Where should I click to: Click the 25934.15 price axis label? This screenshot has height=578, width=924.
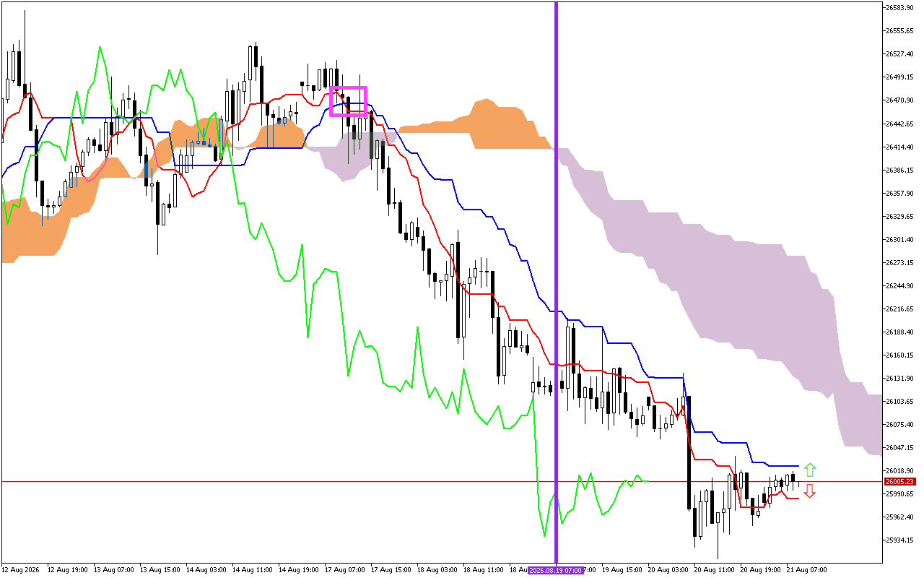click(899, 540)
